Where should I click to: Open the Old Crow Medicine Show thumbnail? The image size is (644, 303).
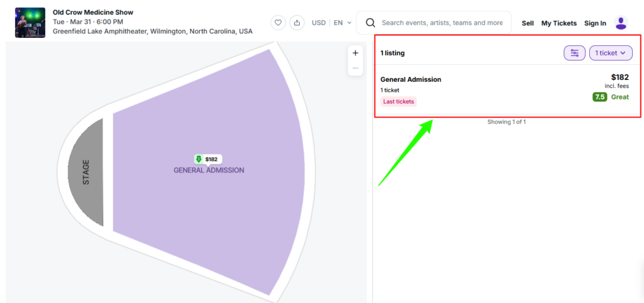click(x=30, y=23)
